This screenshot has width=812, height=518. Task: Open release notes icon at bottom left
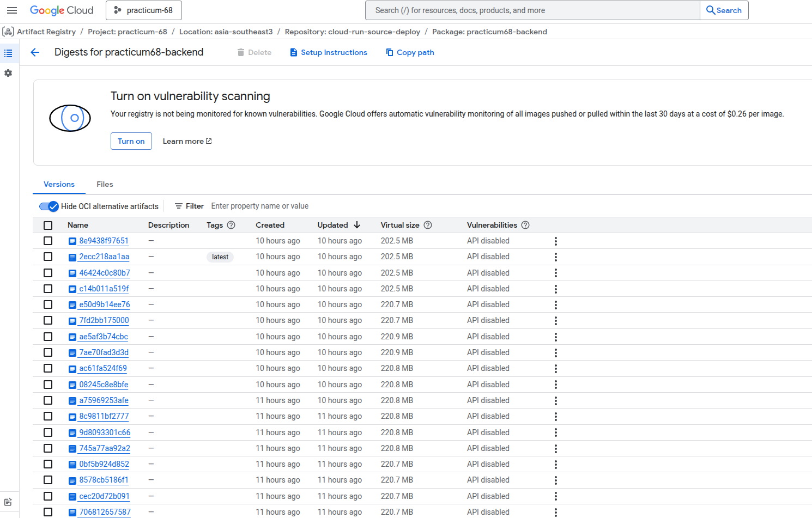(8, 502)
